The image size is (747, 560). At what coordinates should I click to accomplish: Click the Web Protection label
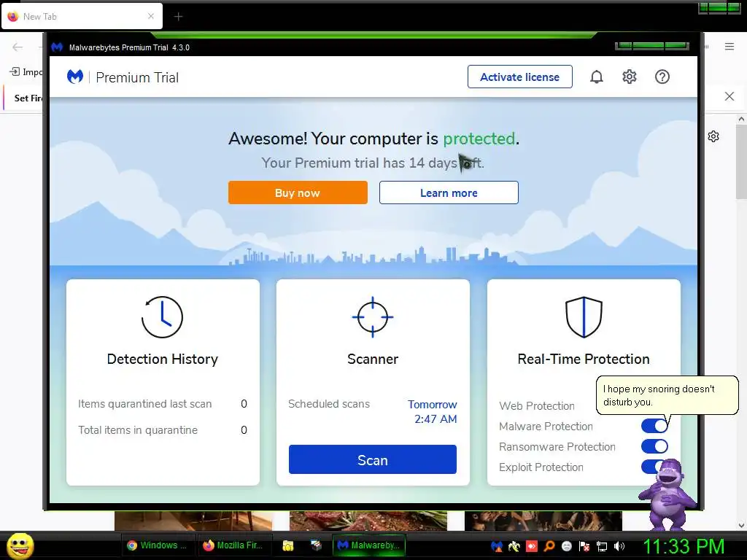(x=537, y=405)
